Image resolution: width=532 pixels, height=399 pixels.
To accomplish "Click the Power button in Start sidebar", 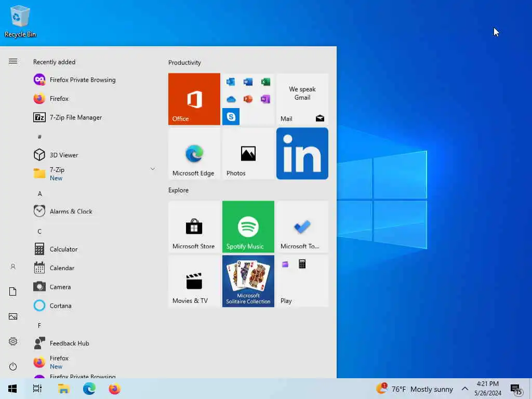I will point(13,366).
